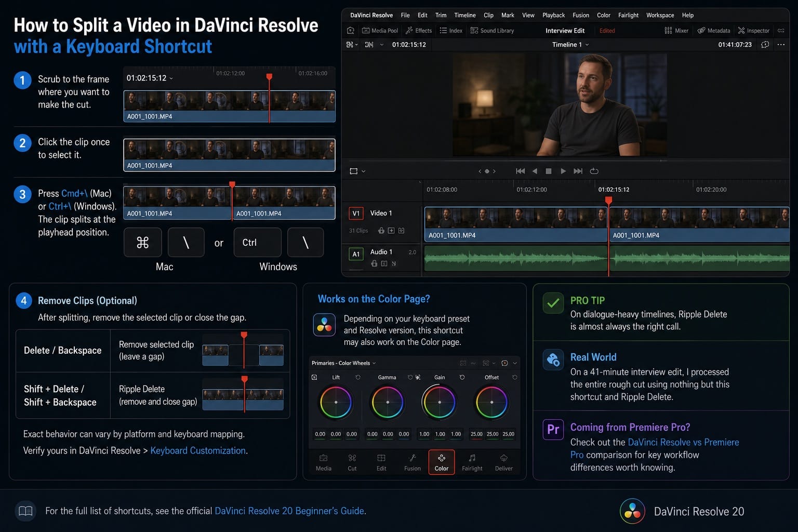Screen dimensions: 798x532
Task: Toggle the V1 destination control
Action: tap(356, 213)
